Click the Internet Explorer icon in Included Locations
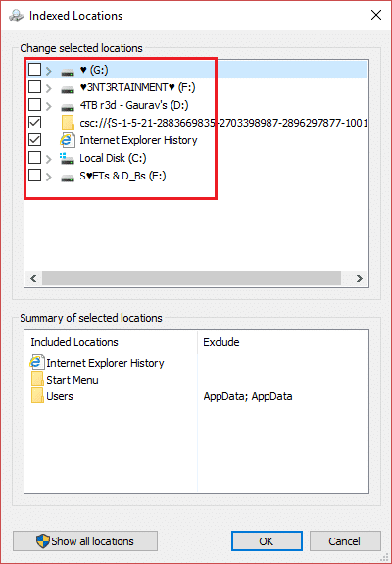This screenshot has width=392, height=564. [37, 363]
